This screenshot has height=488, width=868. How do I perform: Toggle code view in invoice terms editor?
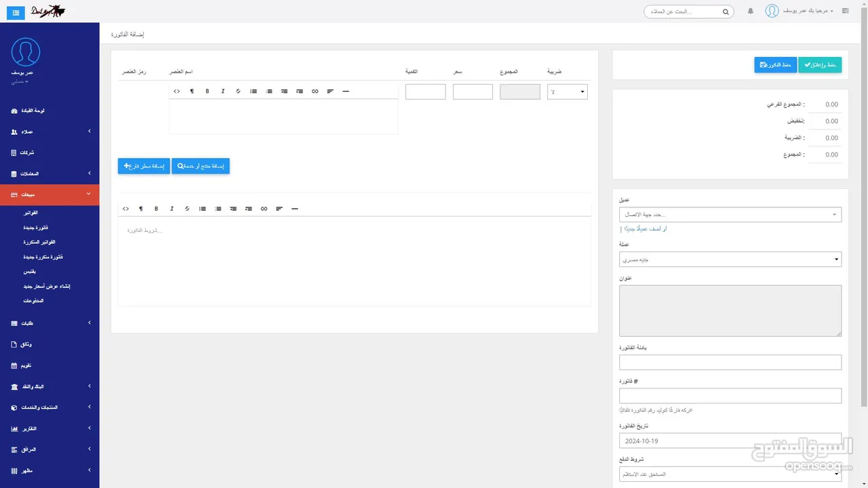pyautogui.click(x=125, y=209)
